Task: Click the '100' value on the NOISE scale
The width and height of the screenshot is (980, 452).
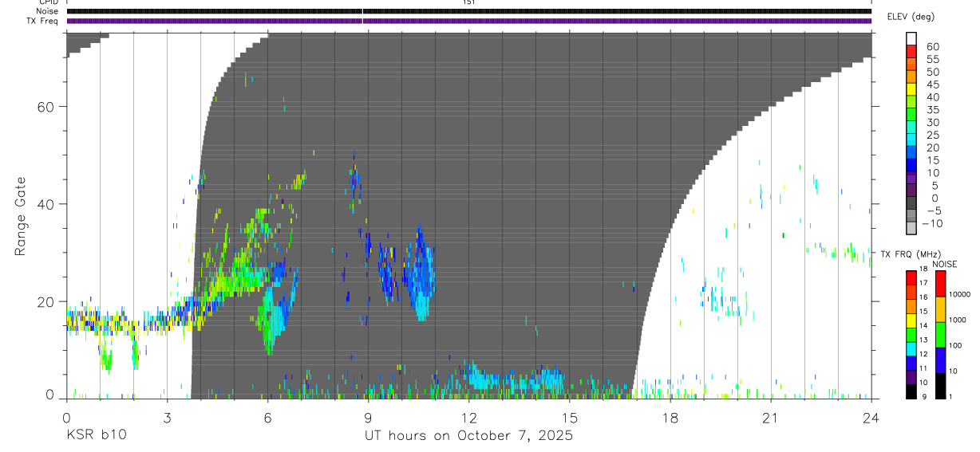Action: (x=955, y=346)
